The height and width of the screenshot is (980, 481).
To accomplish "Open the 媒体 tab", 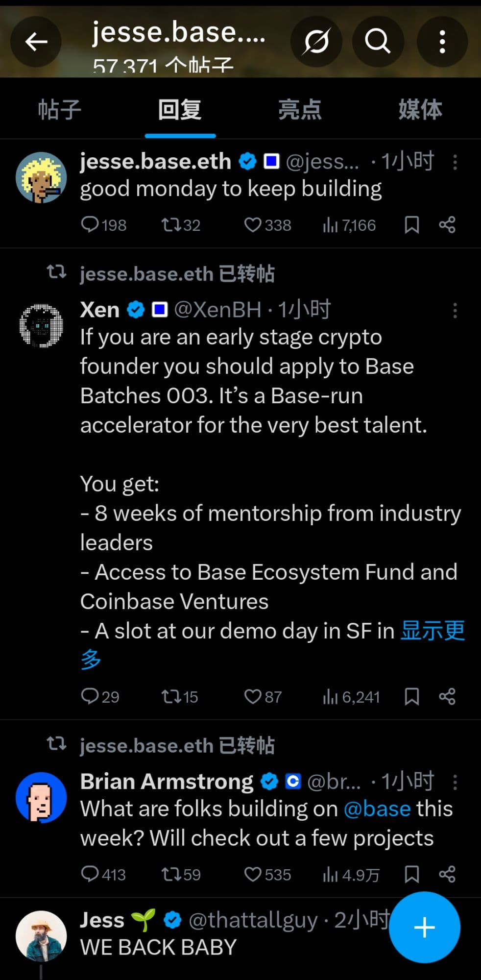I will click(x=420, y=109).
